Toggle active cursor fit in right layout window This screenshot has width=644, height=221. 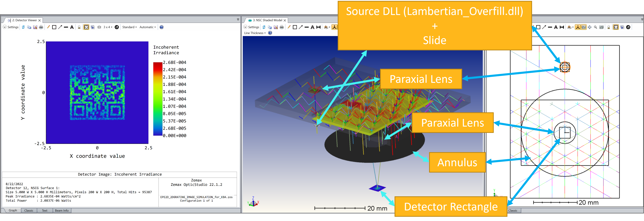pyautogui.click(x=616, y=27)
